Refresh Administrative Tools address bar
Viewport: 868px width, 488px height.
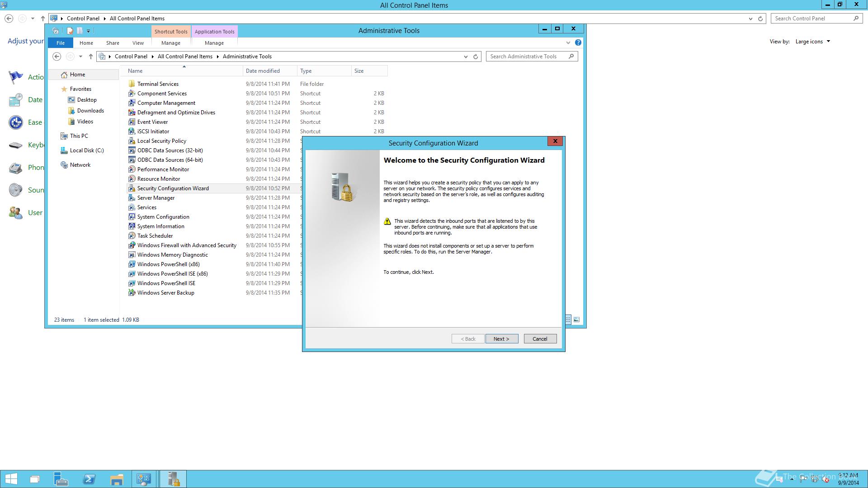(476, 56)
